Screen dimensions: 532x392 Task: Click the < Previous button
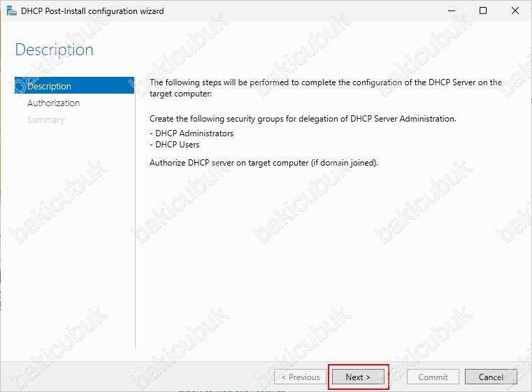coord(301,377)
